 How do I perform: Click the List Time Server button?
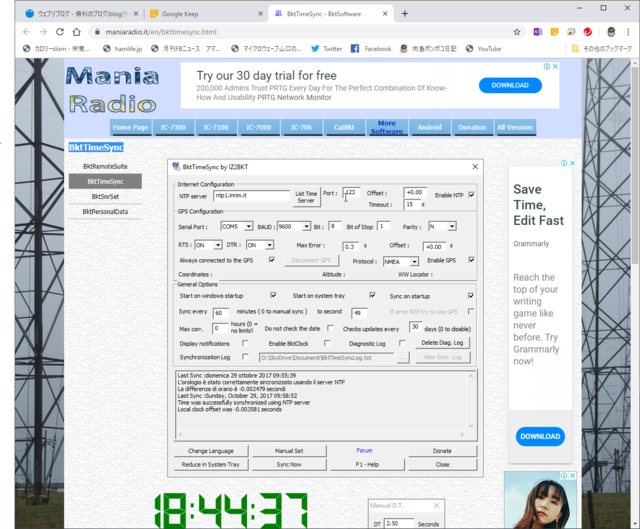pos(306,197)
